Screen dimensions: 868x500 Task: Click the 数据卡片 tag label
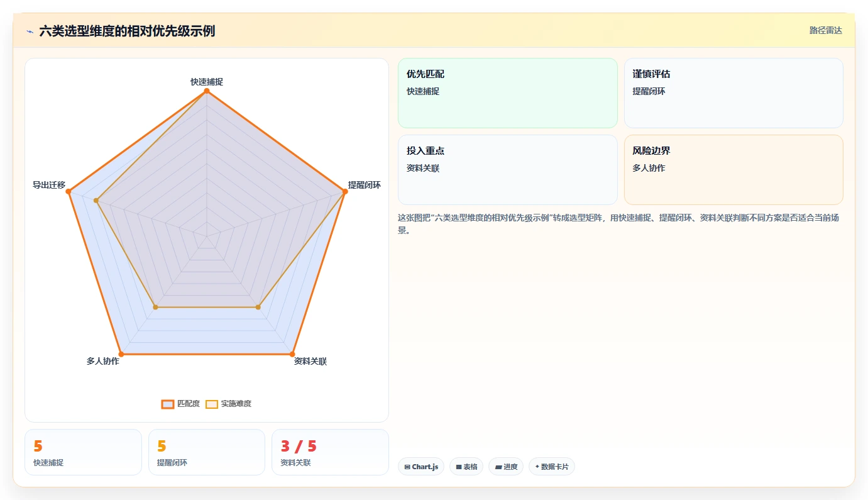[555, 467]
